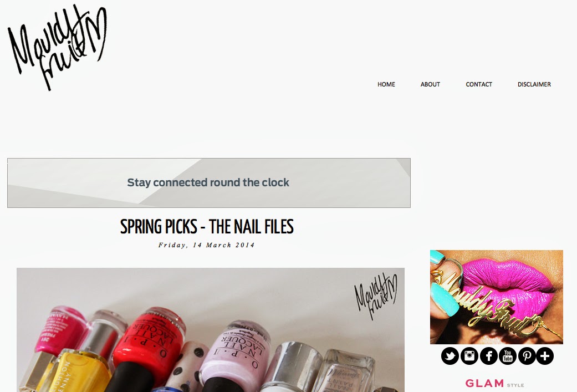
Task: Open the Pinterest social icon
Action: click(x=527, y=356)
